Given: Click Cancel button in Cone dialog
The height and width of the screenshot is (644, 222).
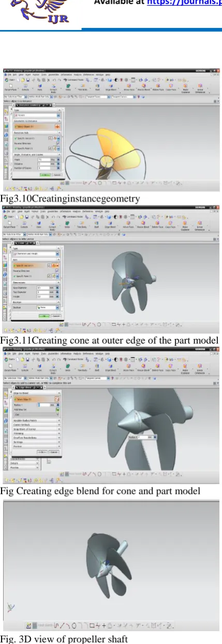Looking at the screenshot, I should click(x=55, y=316).
